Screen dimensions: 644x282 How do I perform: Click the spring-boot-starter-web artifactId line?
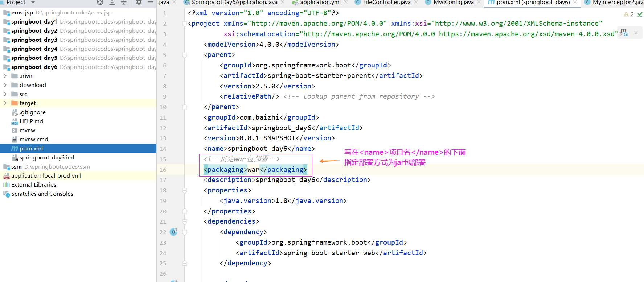(331, 253)
